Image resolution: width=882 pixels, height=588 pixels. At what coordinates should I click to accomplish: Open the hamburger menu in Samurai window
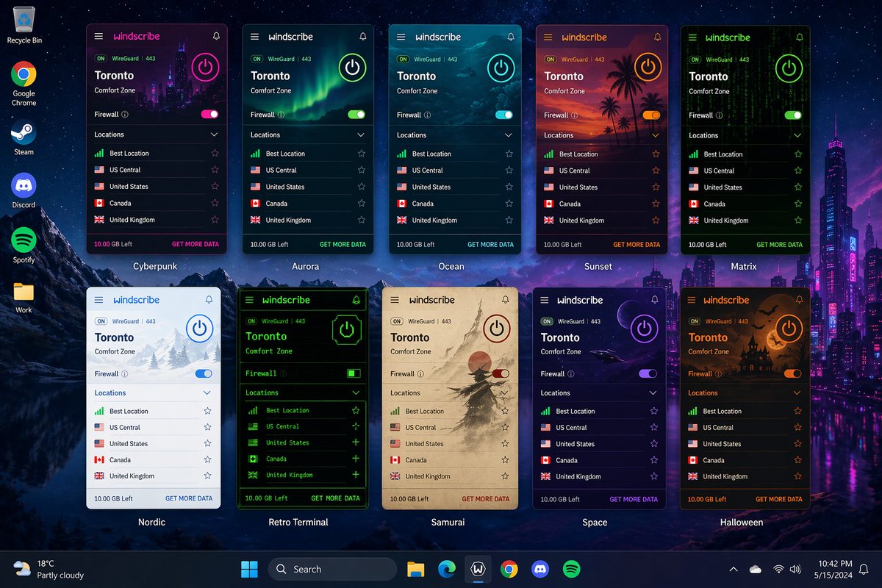pyautogui.click(x=395, y=300)
